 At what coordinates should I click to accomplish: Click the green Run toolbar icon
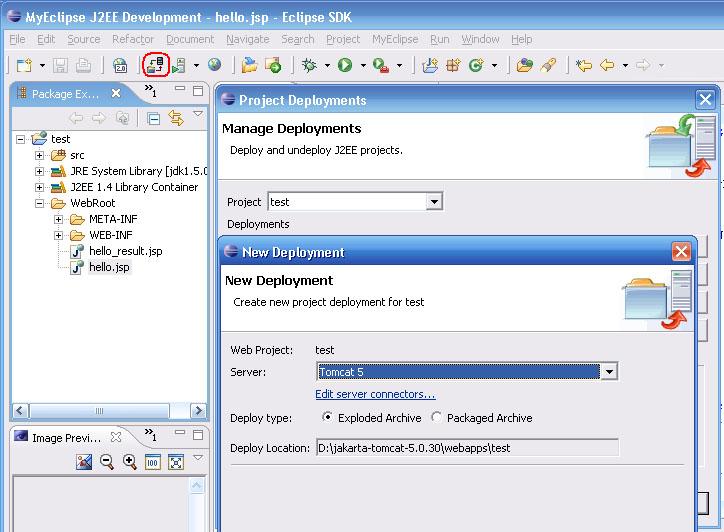(345, 65)
